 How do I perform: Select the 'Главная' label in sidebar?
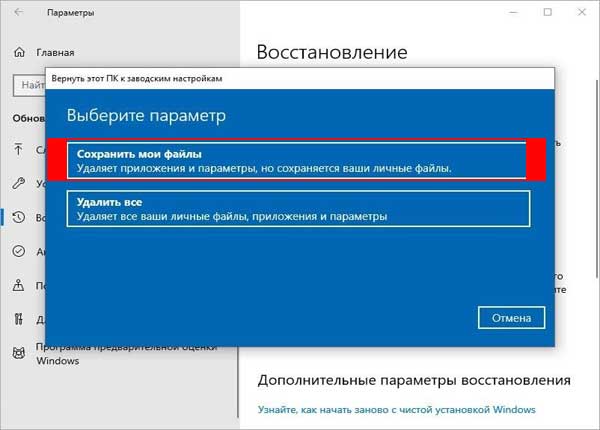pos(55,52)
